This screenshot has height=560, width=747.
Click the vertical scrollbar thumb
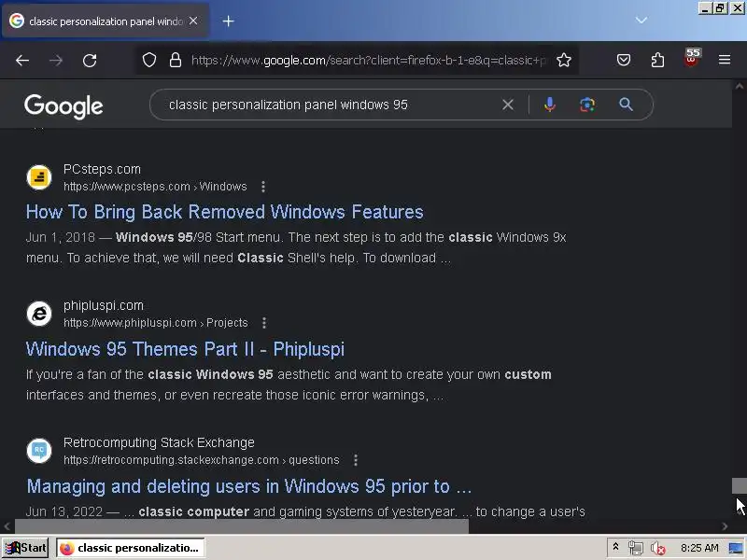(739, 485)
